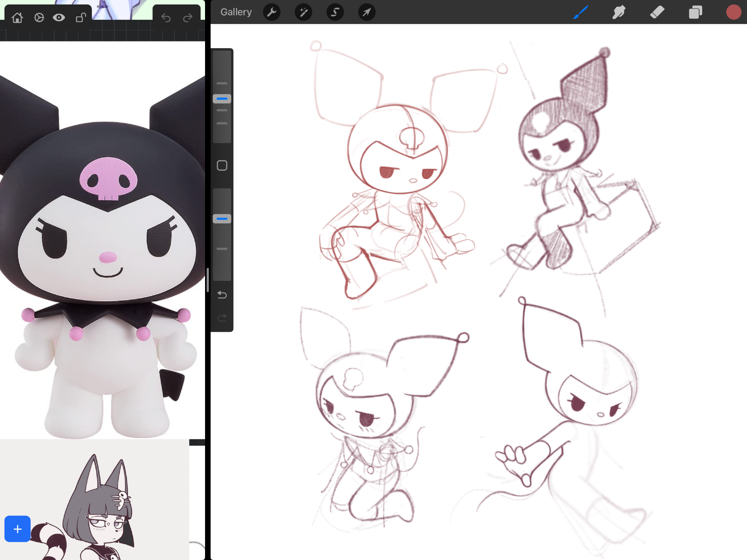Go home in the reference app
Image resolution: width=747 pixels, height=560 pixels.
17,18
